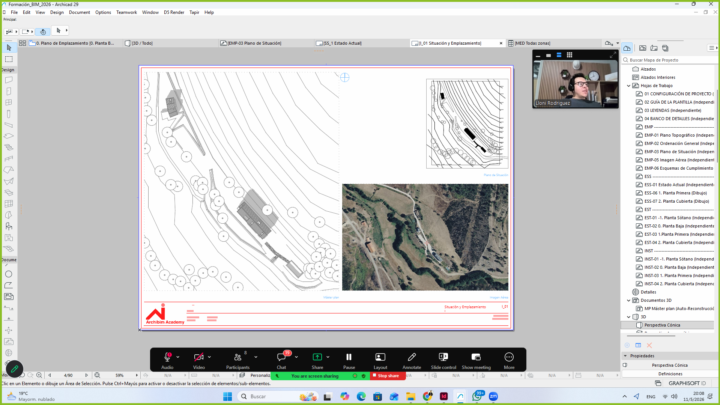Select the Stair tool in Design toolbox
The width and height of the screenshot is (720, 405).
9,147
